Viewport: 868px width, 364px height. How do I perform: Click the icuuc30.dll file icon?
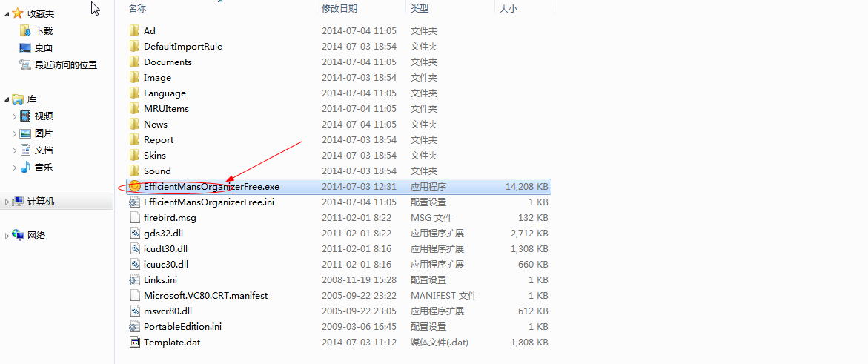click(134, 264)
